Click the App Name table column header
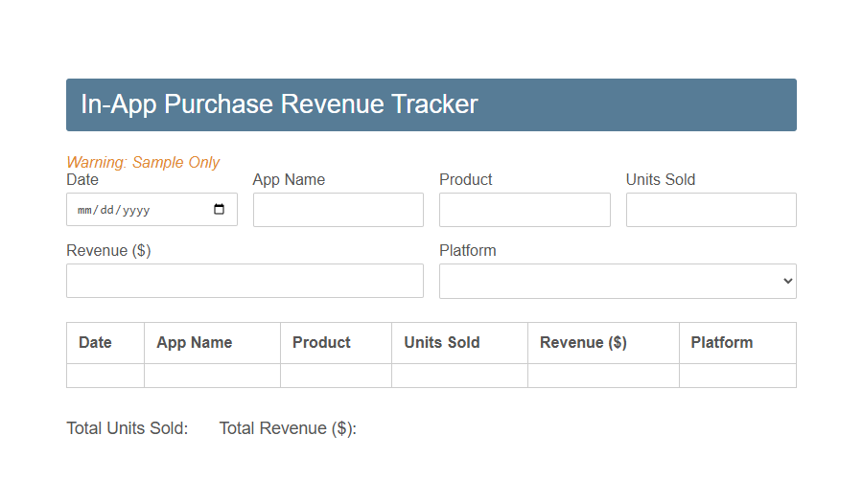Image resolution: width=863 pixels, height=504 pixels. tap(195, 342)
